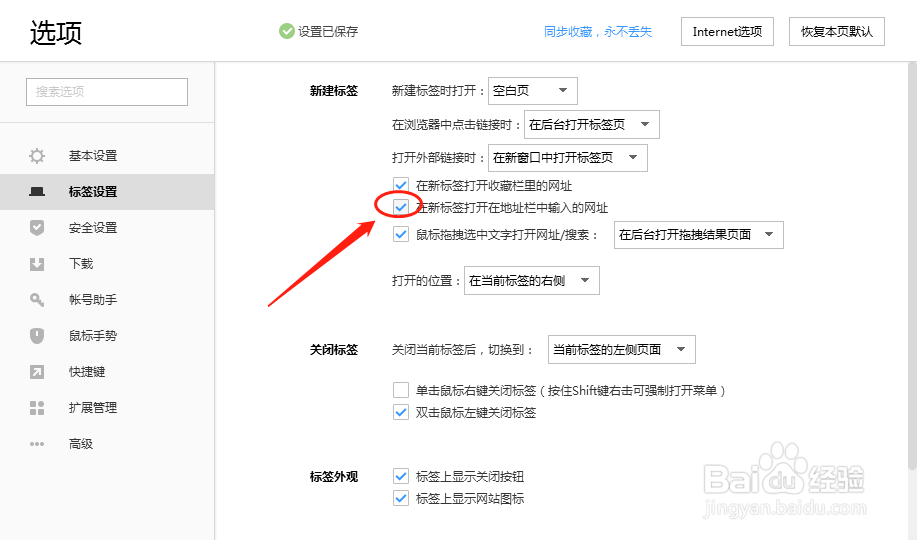
Task: Click the grid icon beside 扩展管理
Action: pyautogui.click(x=37, y=408)
